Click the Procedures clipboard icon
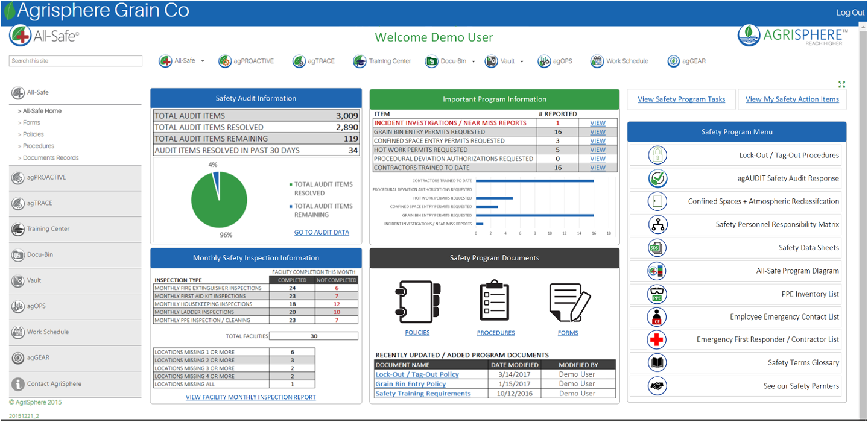The height and width of the screenshot is (422, 868). coord(495,300)
